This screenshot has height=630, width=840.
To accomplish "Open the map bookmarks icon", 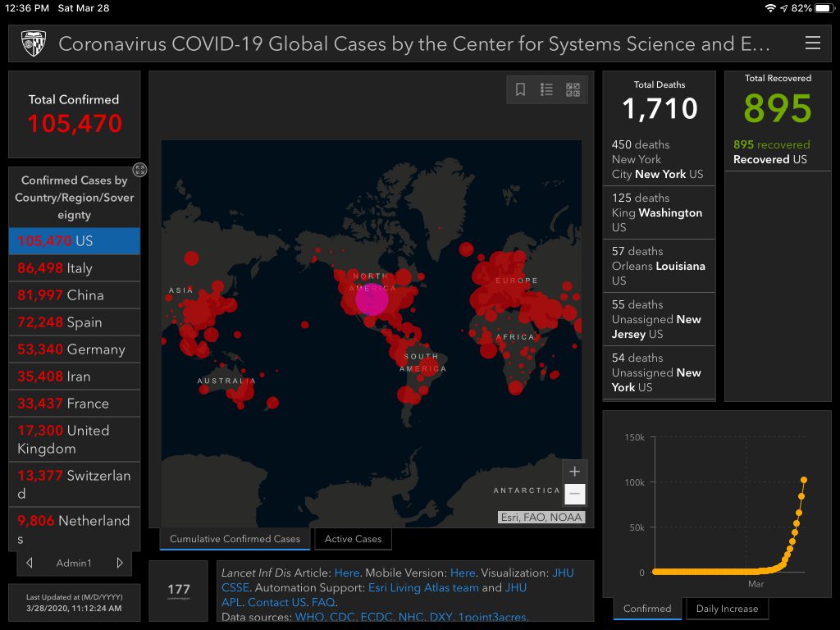I will [x=520, y=89].
